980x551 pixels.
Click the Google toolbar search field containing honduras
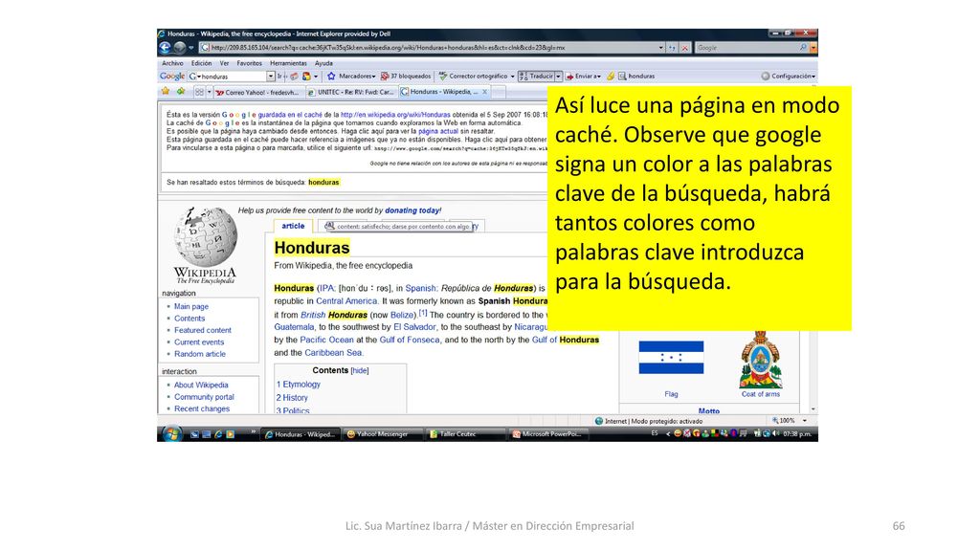(x=232, y=77)
